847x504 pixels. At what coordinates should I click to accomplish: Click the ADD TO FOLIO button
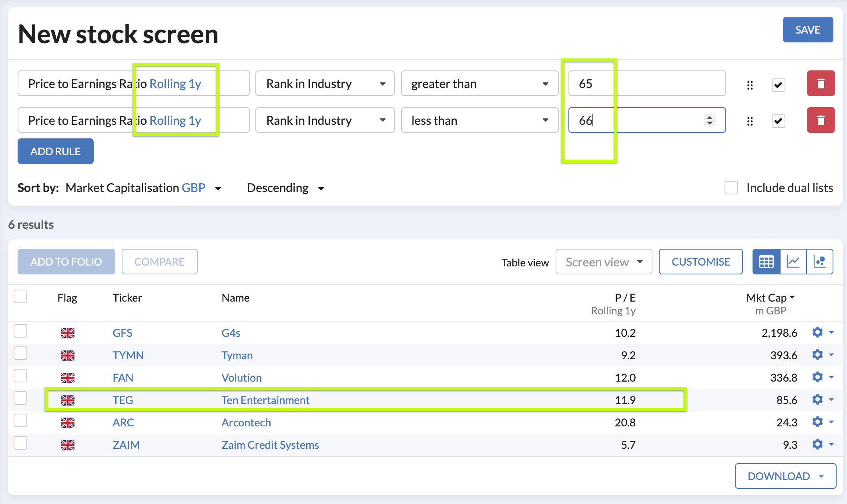tap(66, 262)
